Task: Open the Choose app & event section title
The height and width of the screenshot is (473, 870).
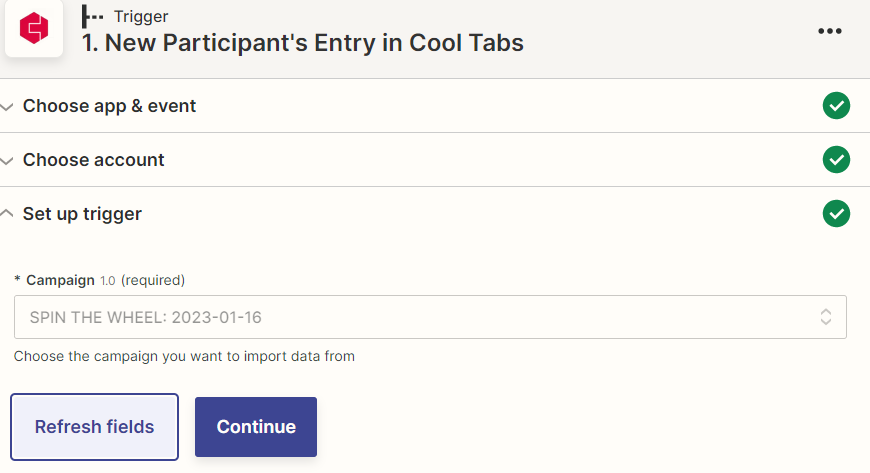Action: click(x=109, y=105)
